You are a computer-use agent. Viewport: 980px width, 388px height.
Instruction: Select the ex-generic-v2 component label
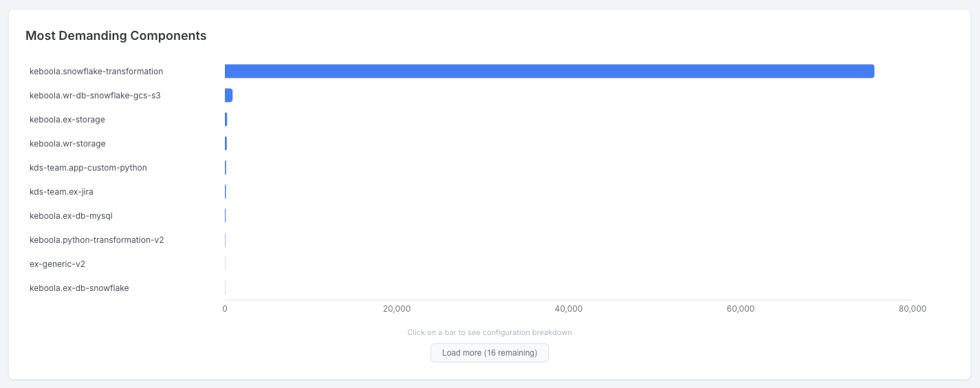(57, 264)
